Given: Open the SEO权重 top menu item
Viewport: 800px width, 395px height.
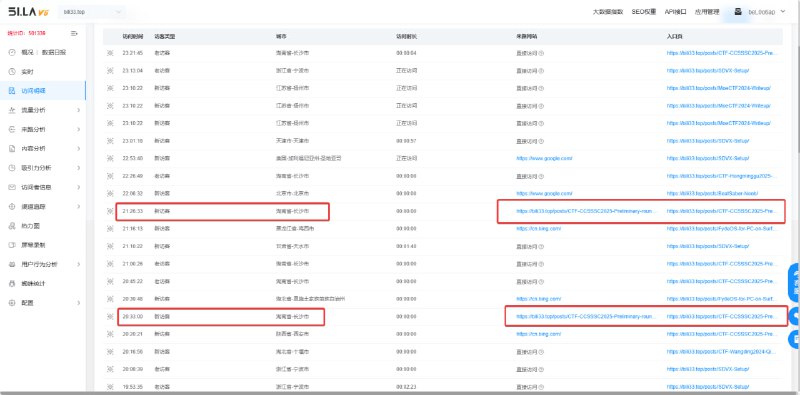Looking at the screenshot, I should (x=643, y=12).
